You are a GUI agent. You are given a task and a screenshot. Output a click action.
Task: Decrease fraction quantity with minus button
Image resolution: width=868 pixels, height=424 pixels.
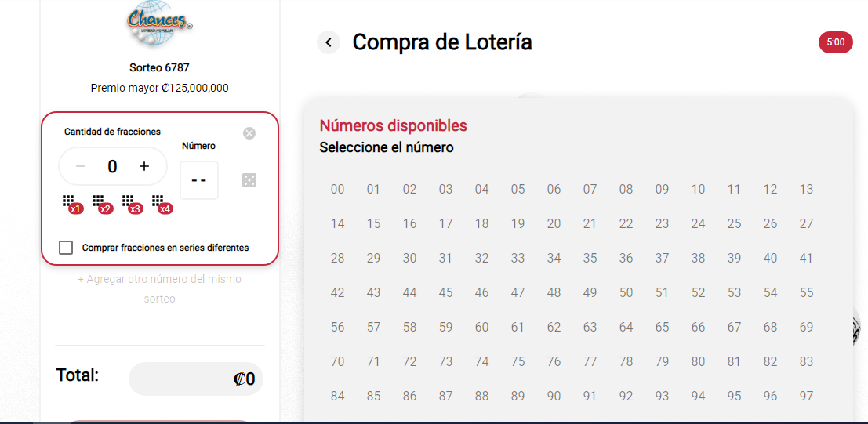(81, 166)
